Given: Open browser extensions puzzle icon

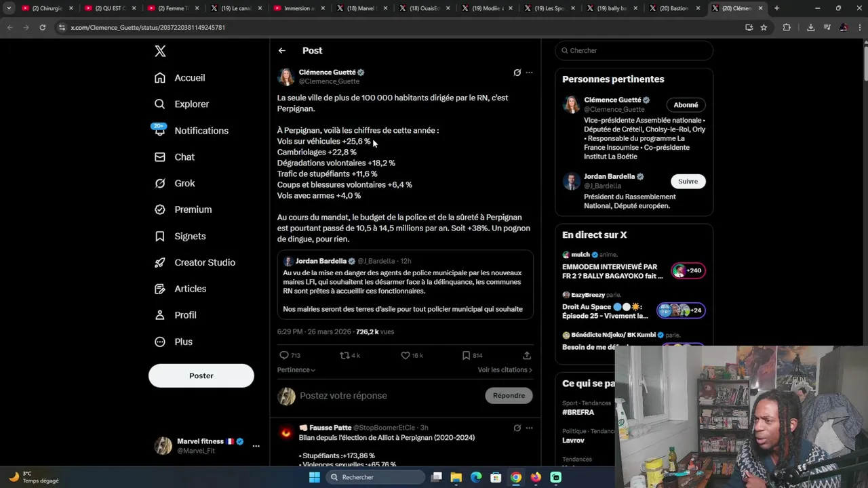Looking at the screenshot, I should tap(787, 27).
